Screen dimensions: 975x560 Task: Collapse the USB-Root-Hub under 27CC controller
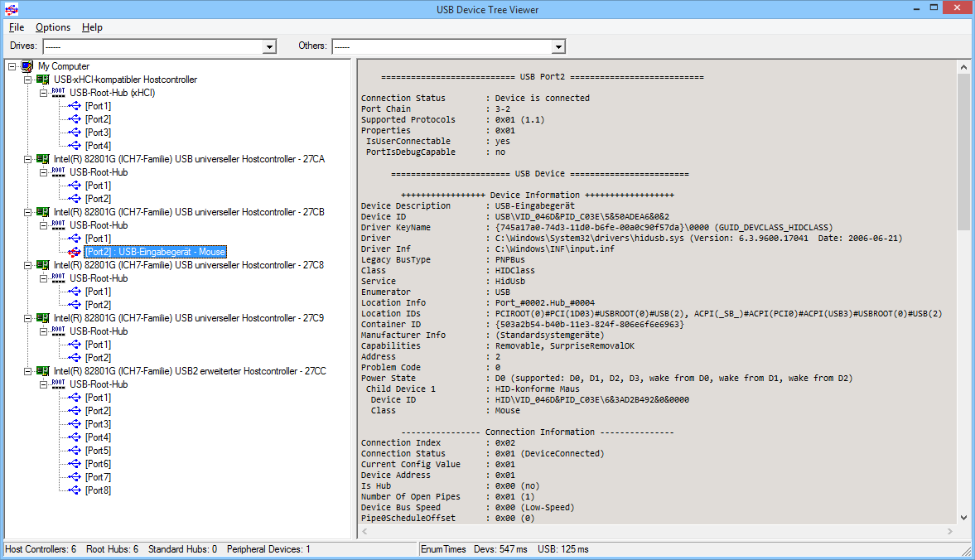(x=43, y=384)
